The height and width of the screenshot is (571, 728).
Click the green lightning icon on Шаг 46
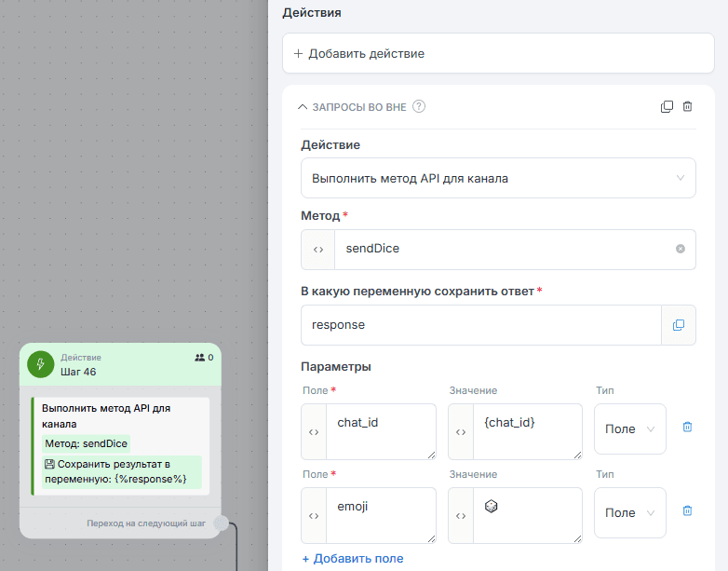click(41, 364)
